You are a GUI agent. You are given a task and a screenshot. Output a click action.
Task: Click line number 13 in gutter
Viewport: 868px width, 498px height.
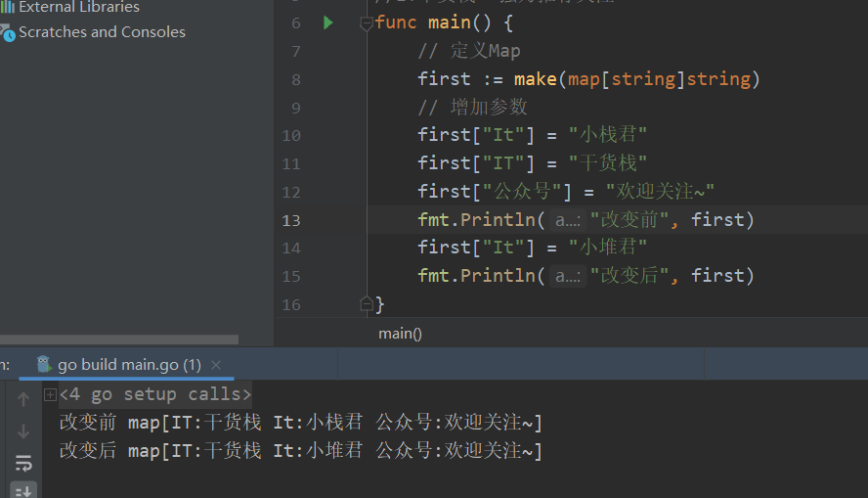[291, 220]
